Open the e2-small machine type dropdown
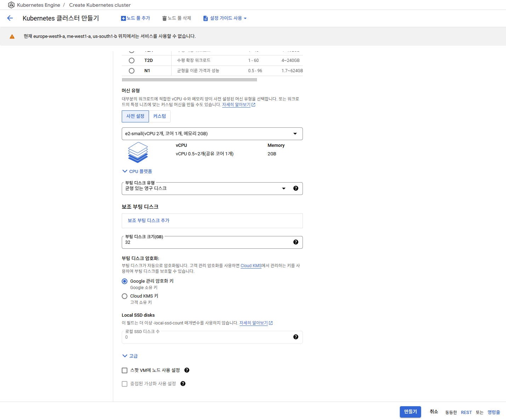This screenshot has height=420, width=506. 212,134
